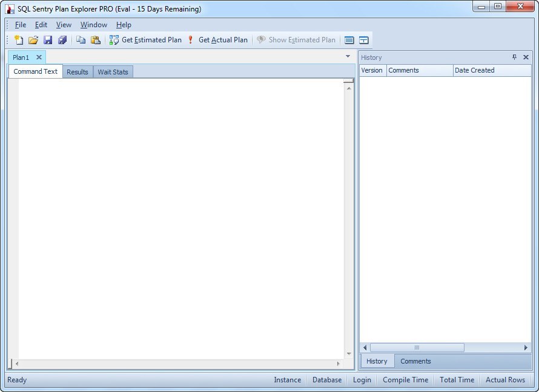Select the History bottom tab
Screen dimensions: 539x392
tap(377, 361)
